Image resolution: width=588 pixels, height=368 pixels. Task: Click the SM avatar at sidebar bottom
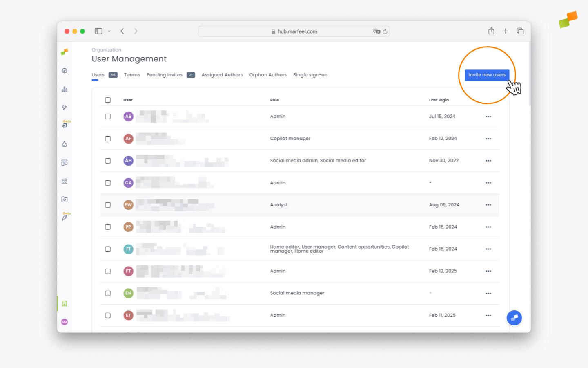click(64, 322)
